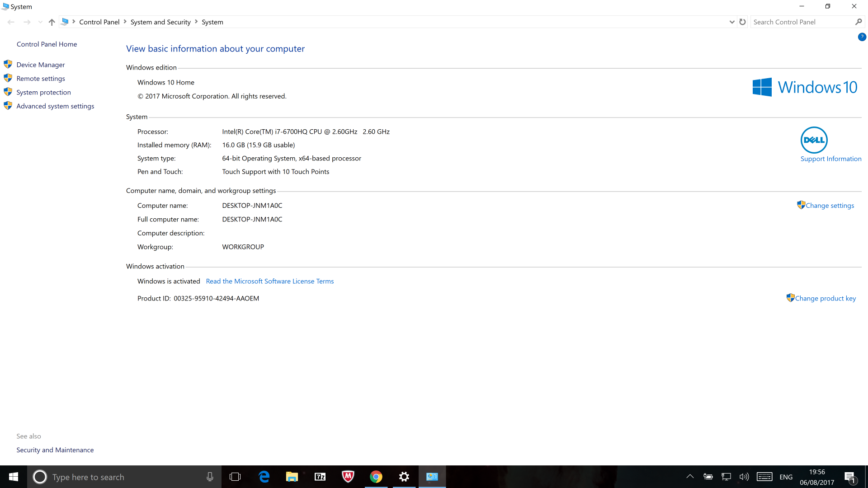Open Advanced system settings
Image resolution: width=868 pixels, height=488 pixels.
55,106
